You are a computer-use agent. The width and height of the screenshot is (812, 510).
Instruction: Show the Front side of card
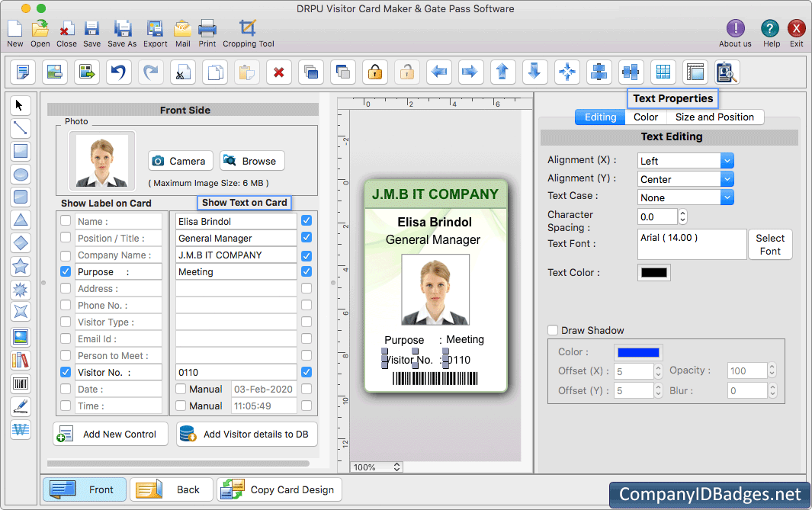(x=85, y=489)
